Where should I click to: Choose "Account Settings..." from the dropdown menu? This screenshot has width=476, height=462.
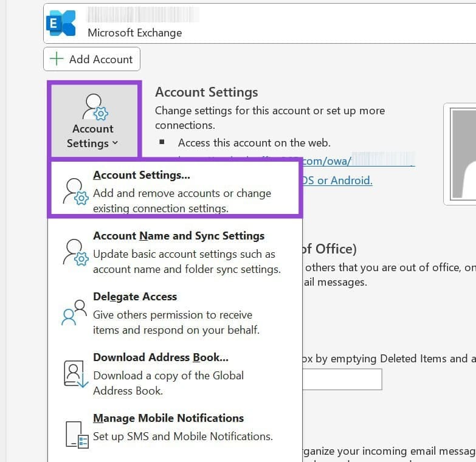pyautogui.click(x=142, y=175)
